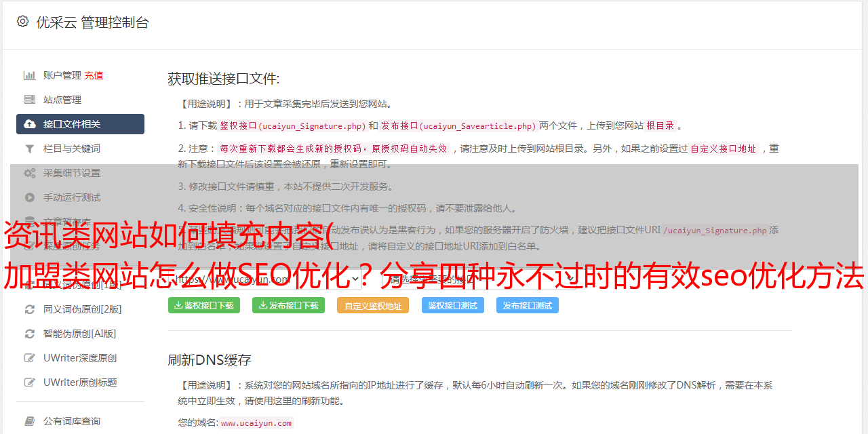Click the 鉴权接口下载 green button
Screen dimensions: 868x434
pyautogui.click(x=203, y=305)
